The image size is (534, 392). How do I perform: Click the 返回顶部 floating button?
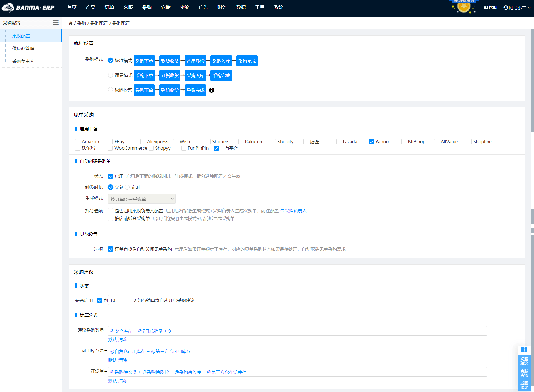click(524, 385)
